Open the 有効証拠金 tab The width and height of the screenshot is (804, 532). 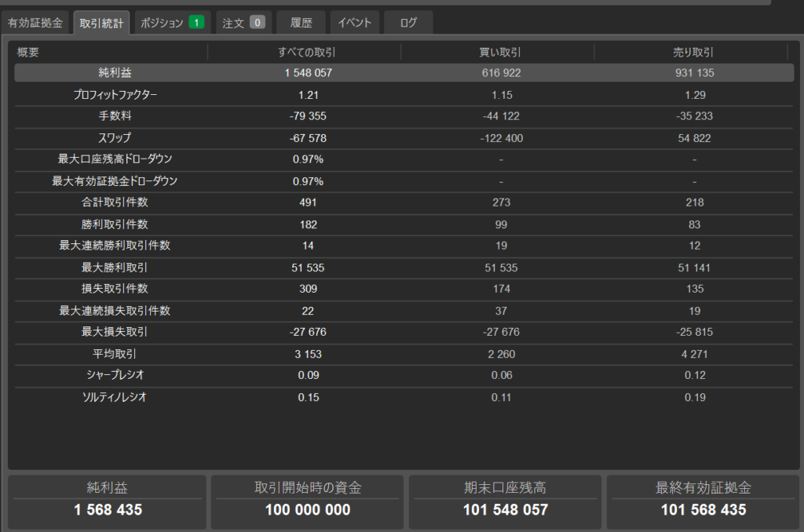click(35, 23)
